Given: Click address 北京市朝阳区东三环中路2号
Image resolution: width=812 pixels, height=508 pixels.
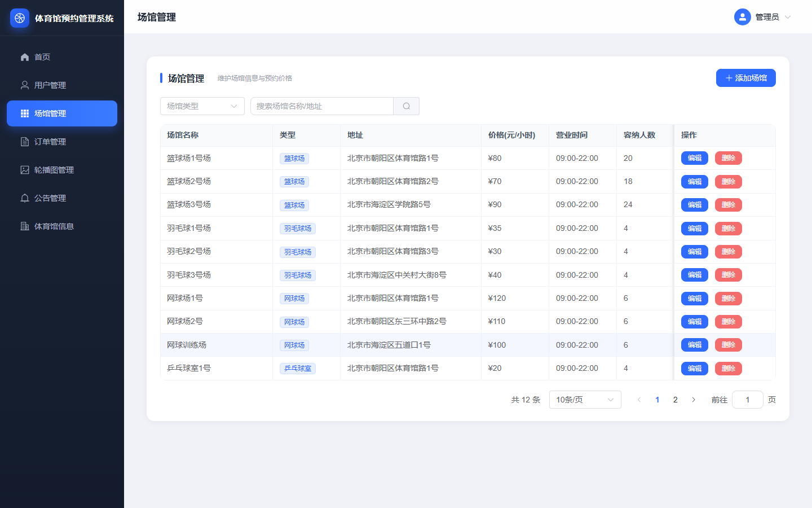Looking at the screenshot, I should 397,321.
